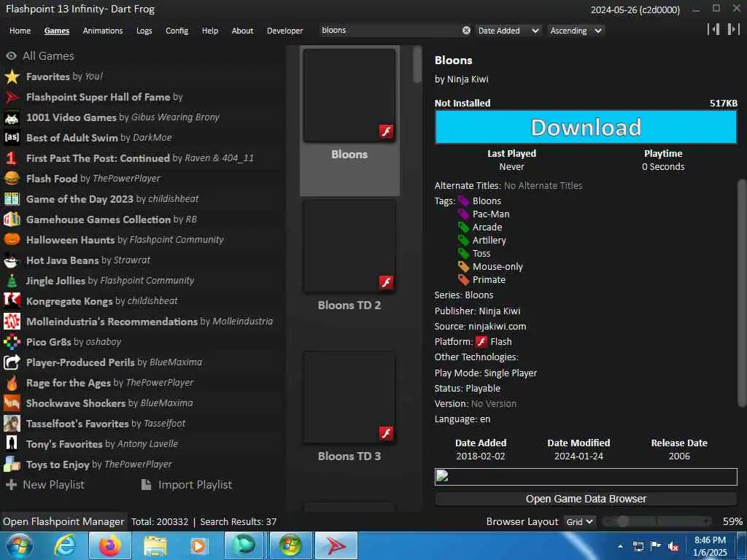This screenshot has height=560, width=747.
Task: Toggle the right sidebar panel icon
Action: pyautogui.click(x=733, y=29)
